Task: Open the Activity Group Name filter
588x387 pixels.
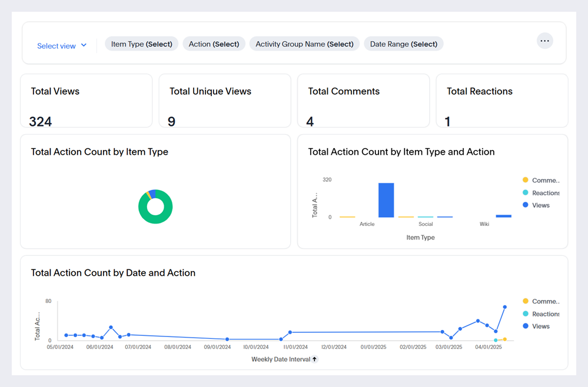Action: [304, 44]
